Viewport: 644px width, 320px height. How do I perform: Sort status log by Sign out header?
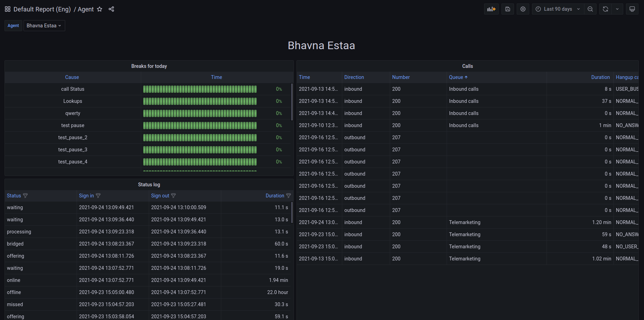point(160,196)
